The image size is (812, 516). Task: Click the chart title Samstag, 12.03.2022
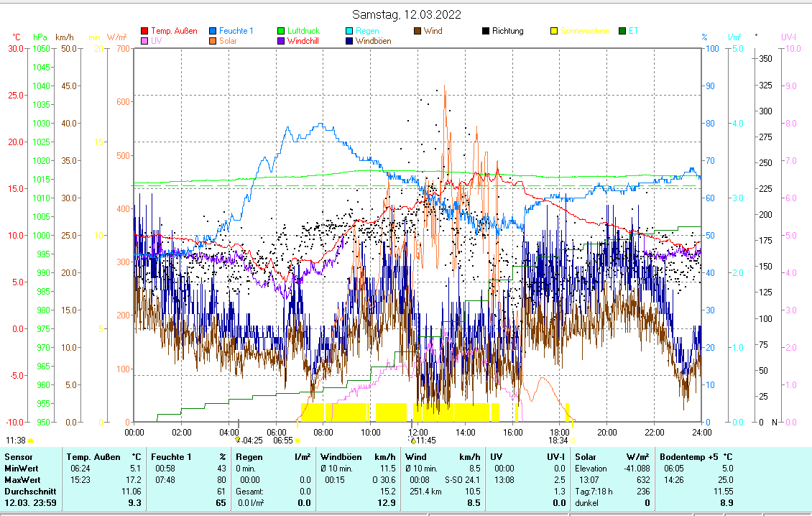(406, 14)
